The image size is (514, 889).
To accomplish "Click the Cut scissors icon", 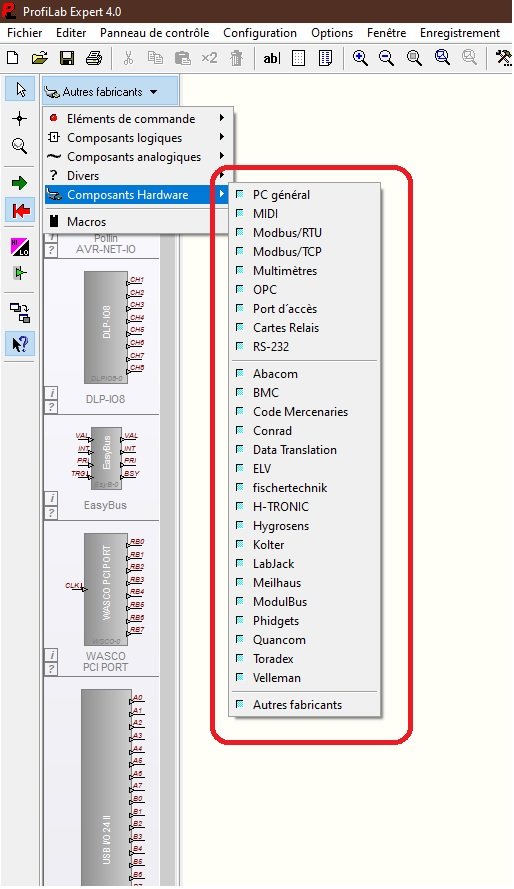I will tap(128, 58).
